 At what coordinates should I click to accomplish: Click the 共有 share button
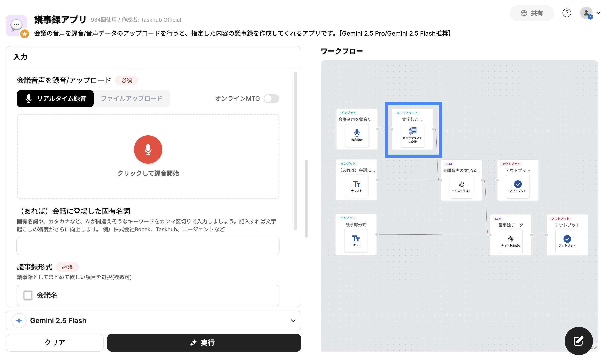click(532, 13)
